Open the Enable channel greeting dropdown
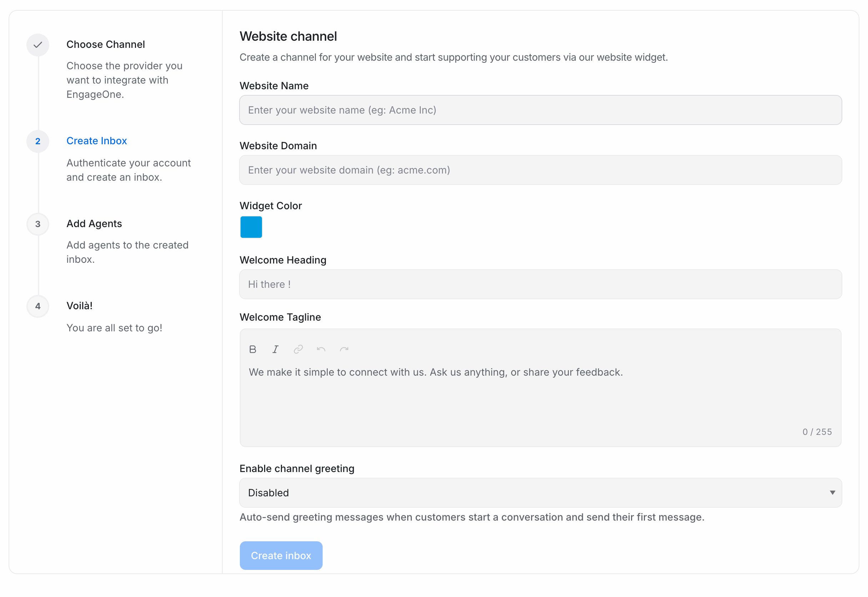 point(540,493)
